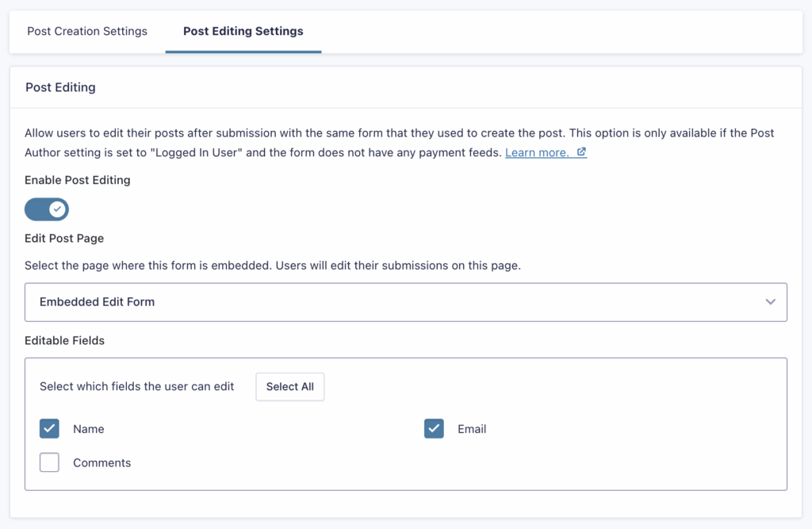Click the checkmark icon in the Email checkbox
Viewport: 812px width, 529px height.
pyautogui.click(x=434, y=428)
